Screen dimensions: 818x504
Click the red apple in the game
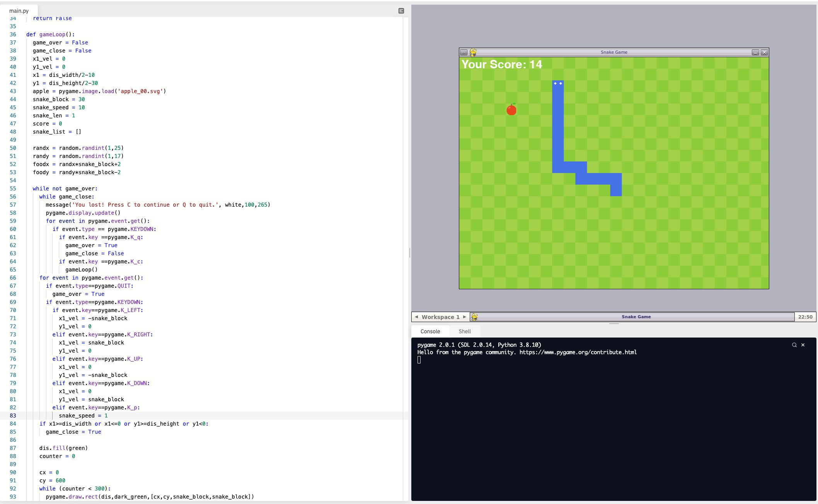[x=511, y=110]
